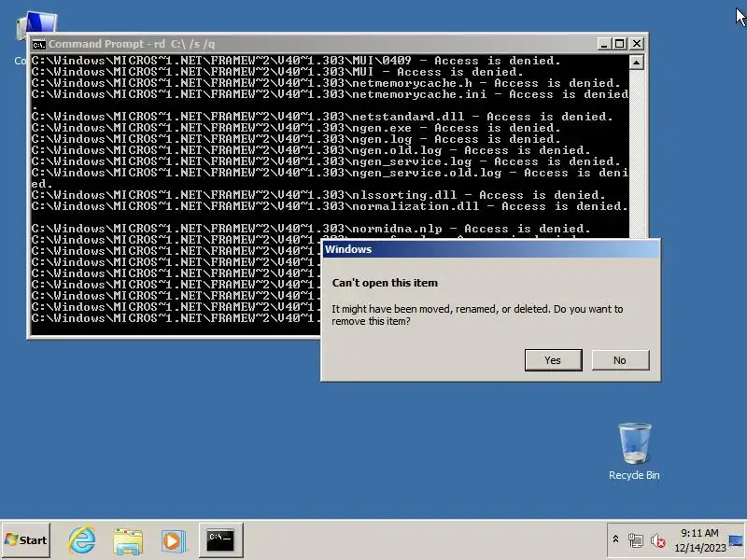Click the "Can't open this item" heading
747x560 pixels.
pos(385,283)
